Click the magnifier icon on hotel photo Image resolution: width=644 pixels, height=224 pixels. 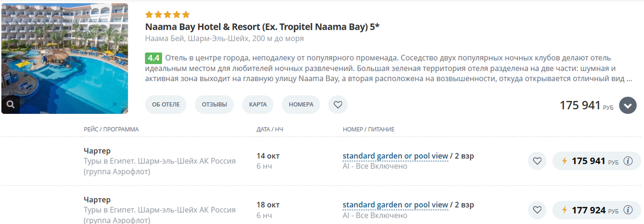[x=11, y=104]
